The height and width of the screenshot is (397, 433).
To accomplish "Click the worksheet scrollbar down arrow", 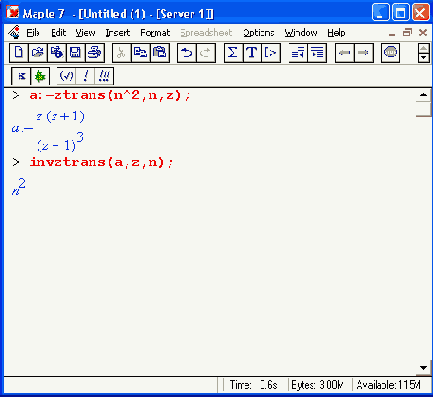I will (423, 368).
